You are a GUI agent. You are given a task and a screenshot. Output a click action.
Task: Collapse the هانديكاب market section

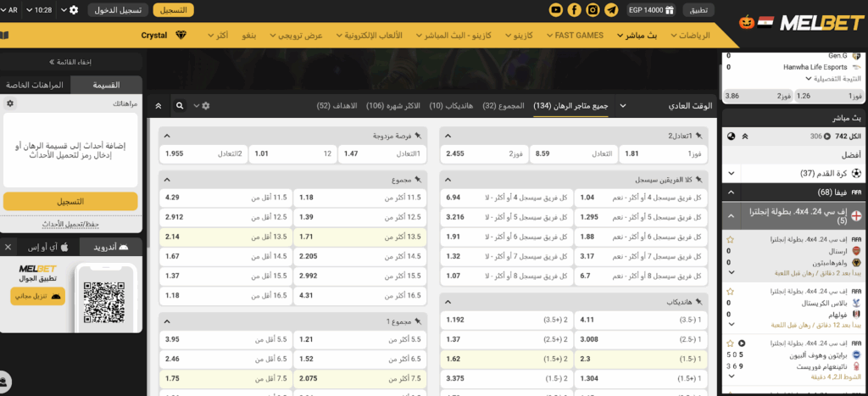[x=448, y=302]
